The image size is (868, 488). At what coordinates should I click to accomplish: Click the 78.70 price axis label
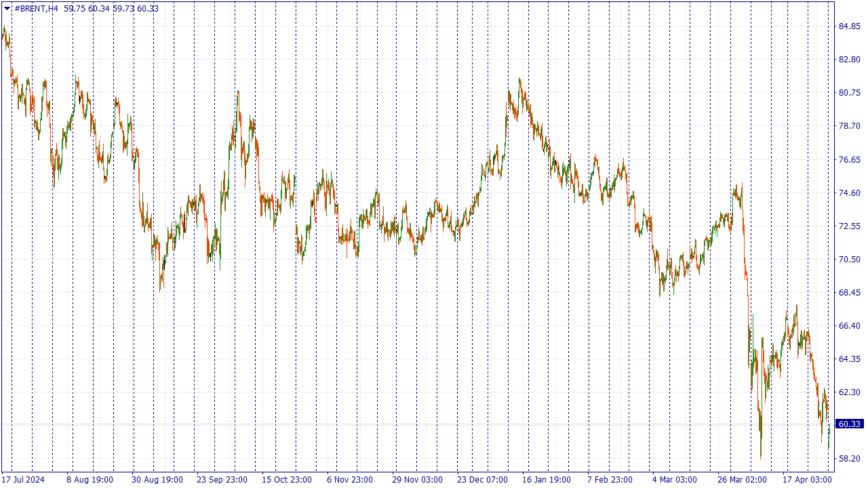click(x=850, y=126)
